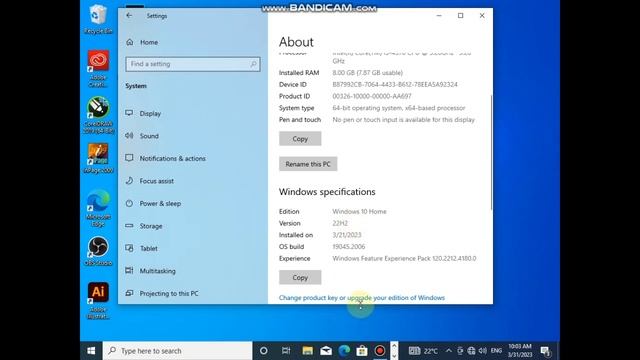Select the OS build 19045.2006 value
640x360 pixels.
click(x=349, y=247)
